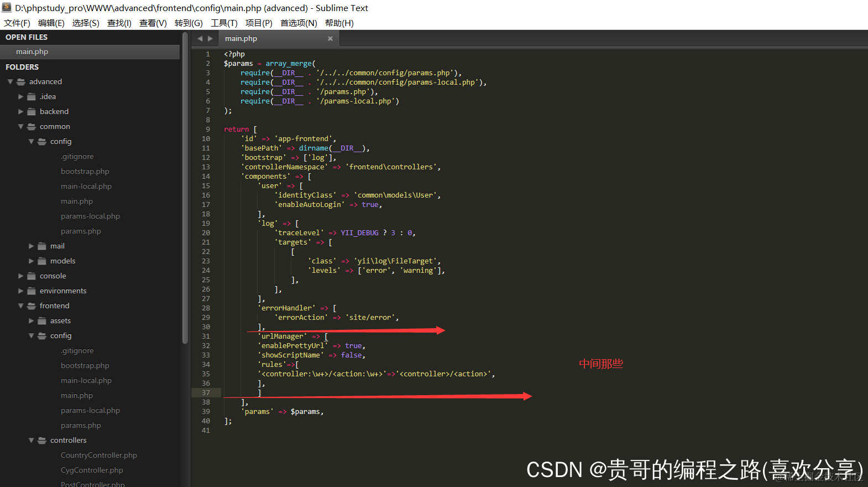Open the 转到(G) menu
Viewport: 868px width, 487px height.
189,23
